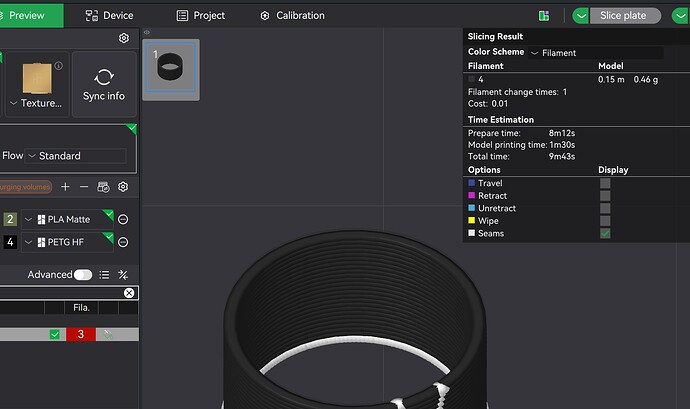The height and width of the screenshot is (409, 690).
Task: Click the plate info icon
Action: [59, 66]
